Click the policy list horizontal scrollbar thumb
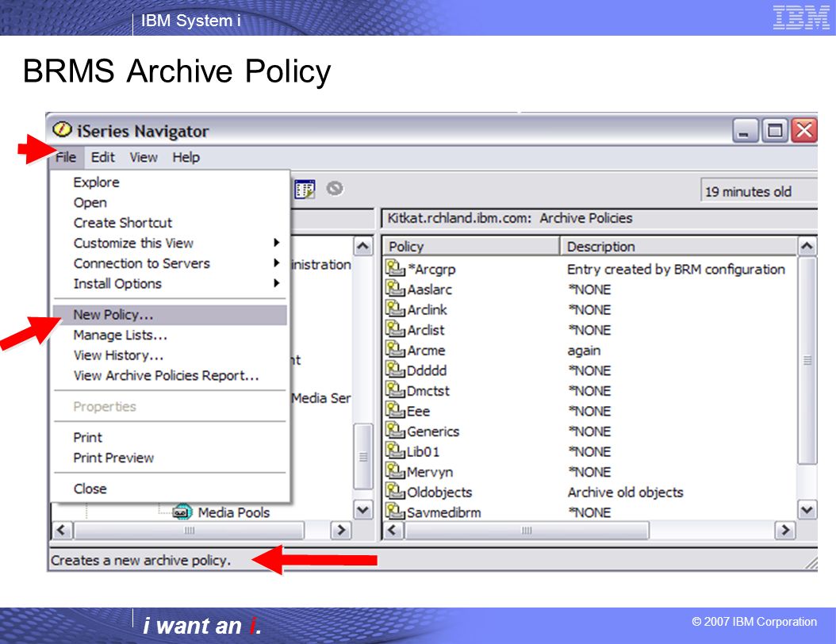Viewport: 836px width, 644px height. 527,531
